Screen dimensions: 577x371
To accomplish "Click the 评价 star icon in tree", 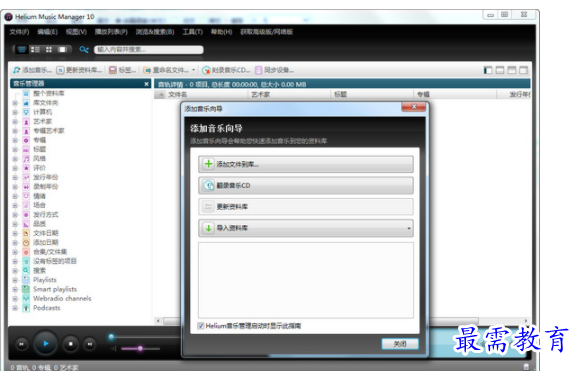I will (26, 168).
